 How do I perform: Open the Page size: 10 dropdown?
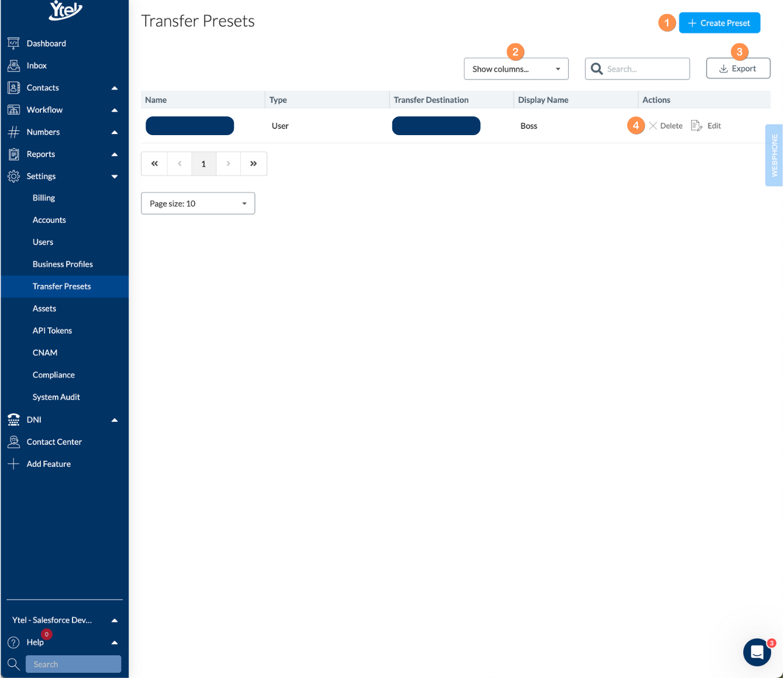[x=198, y=203]
